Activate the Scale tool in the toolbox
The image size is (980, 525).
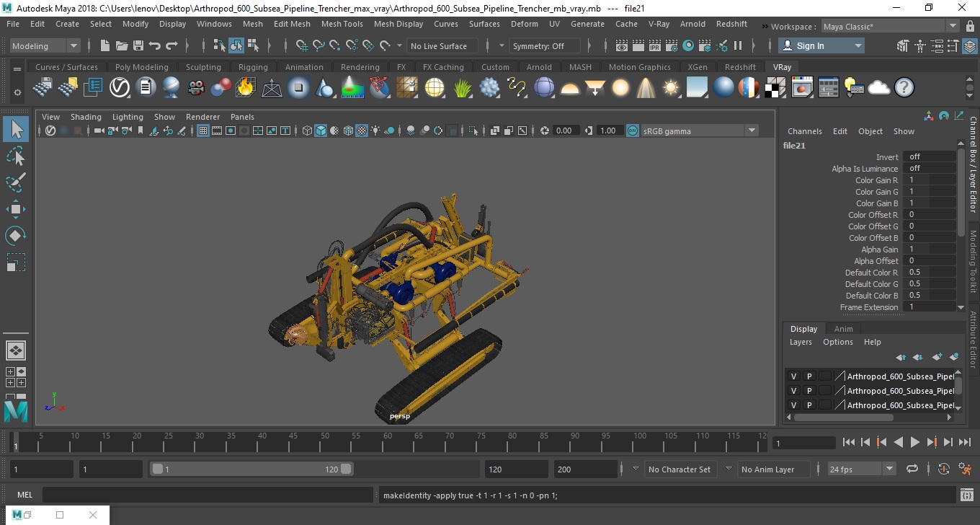(x=16, y=262)
